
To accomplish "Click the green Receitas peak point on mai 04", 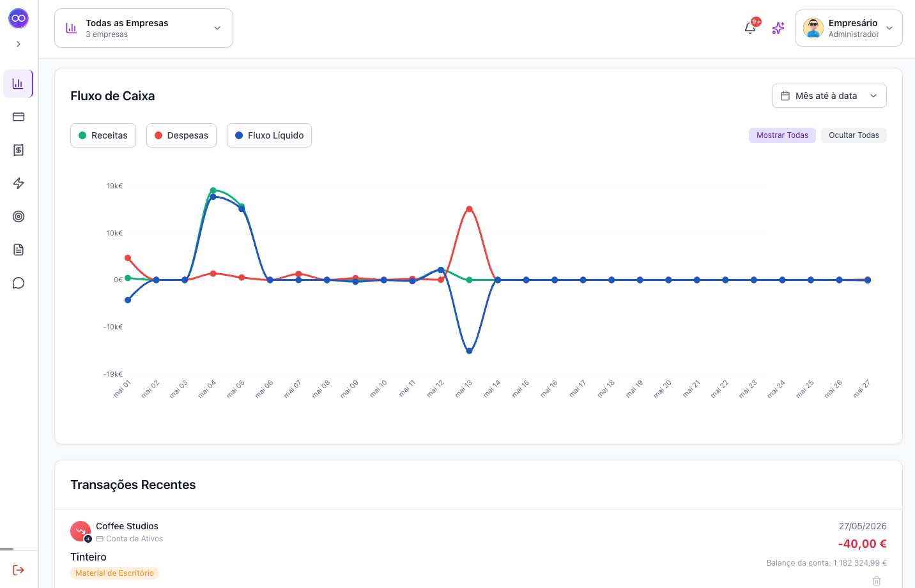I will (x=213, y=190).
